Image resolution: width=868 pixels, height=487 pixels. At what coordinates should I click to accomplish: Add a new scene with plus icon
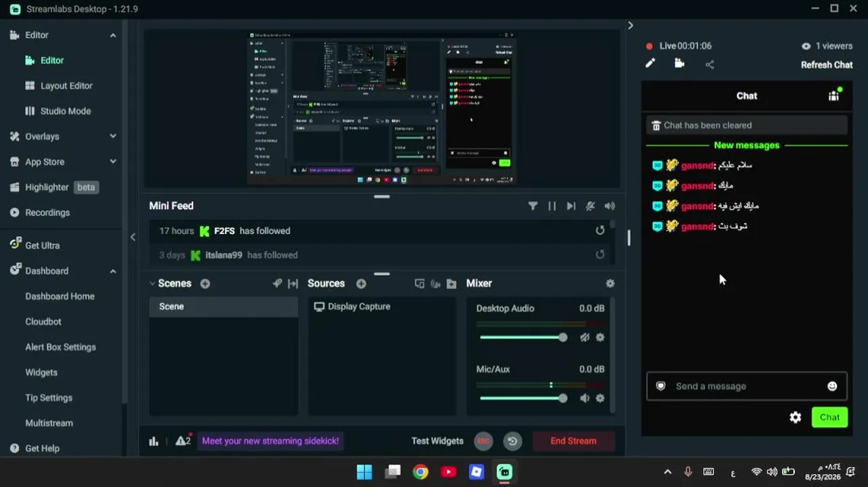205,284
